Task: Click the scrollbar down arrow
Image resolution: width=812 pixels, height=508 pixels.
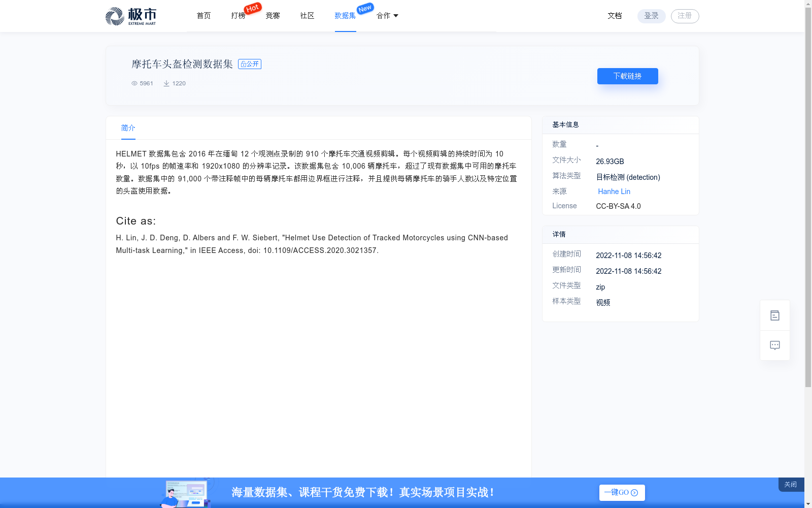Action: 808,504
